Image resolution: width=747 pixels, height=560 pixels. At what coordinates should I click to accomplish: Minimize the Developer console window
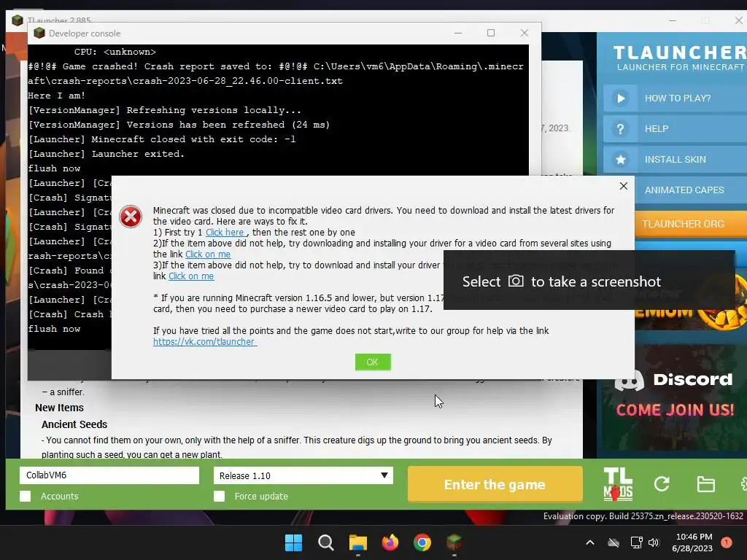[x=458, y=33]
